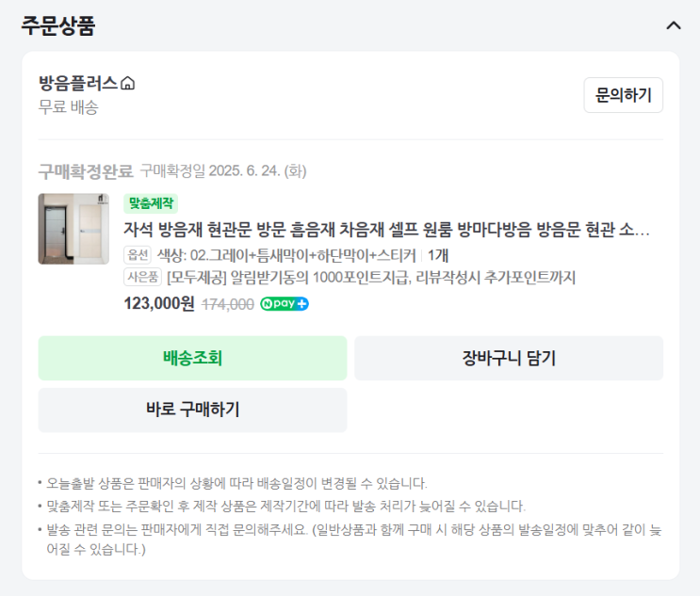Click the home icon beside 방음플러스

[x=128, y=84]
